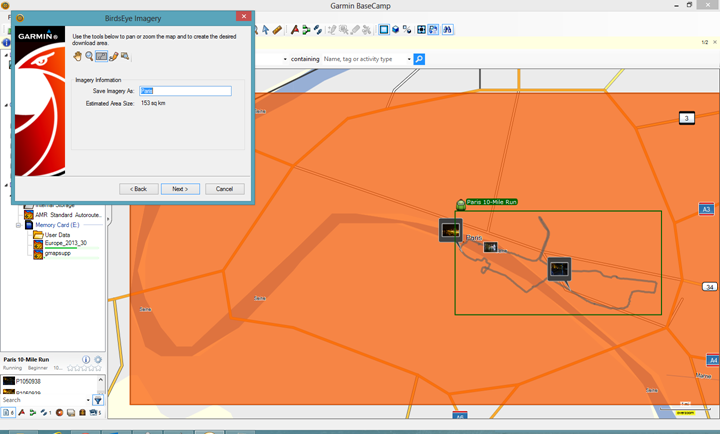Filter list by routes icon
720x434 pixels.
point(33,412)
